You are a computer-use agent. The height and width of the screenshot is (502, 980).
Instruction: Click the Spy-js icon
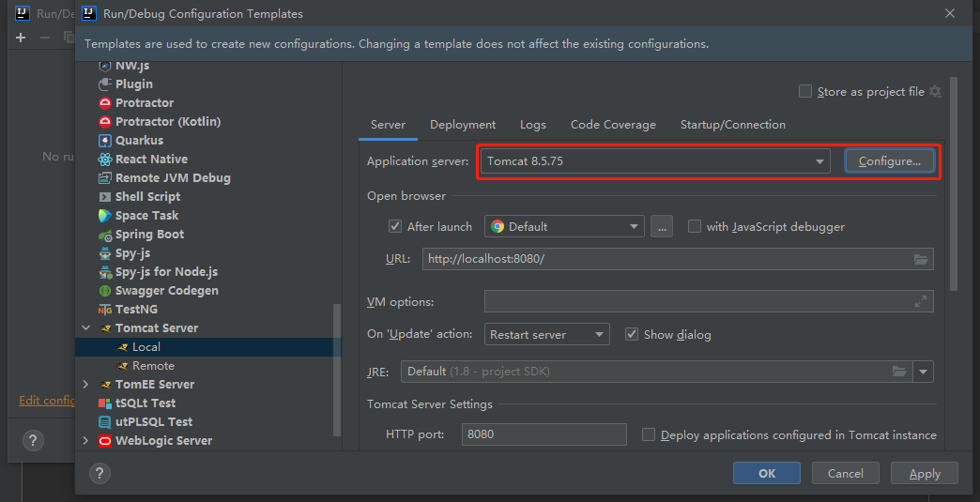(105, 253)
